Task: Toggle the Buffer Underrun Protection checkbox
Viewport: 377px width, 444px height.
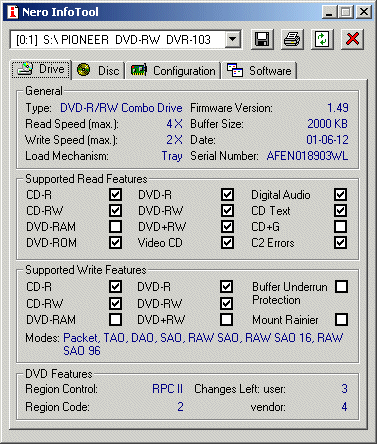Action: click(342, 286)
